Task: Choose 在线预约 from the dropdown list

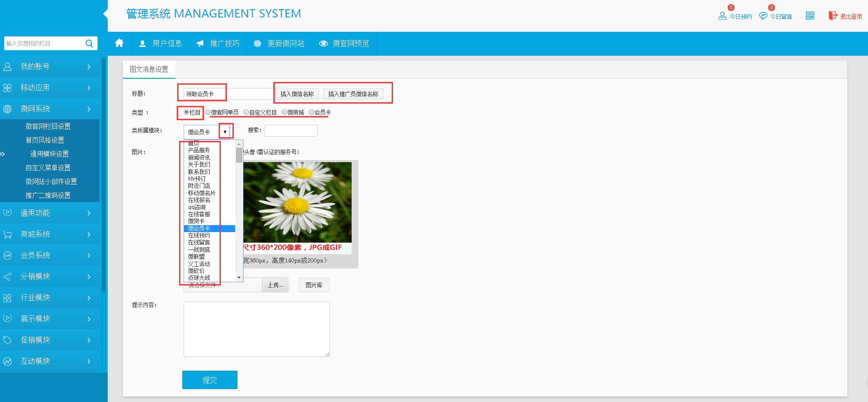Action: [199, 235]
